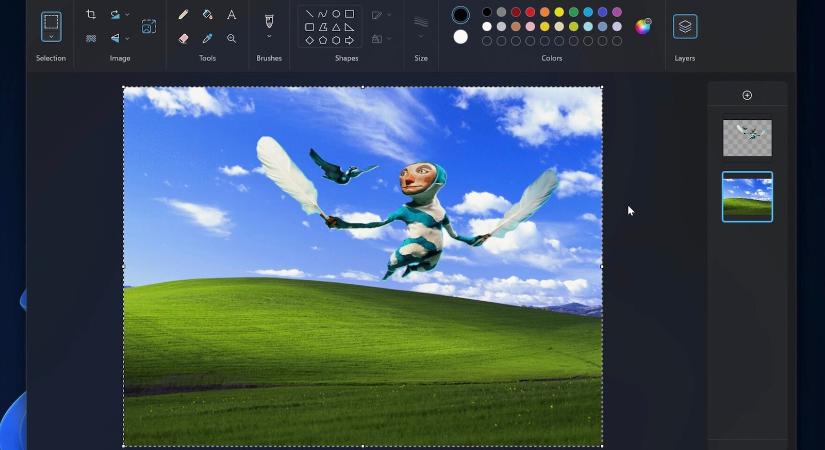Pick the Oval shape
Image resolution: width=825 pixels, height=450 pixels.
pos(336,14)
